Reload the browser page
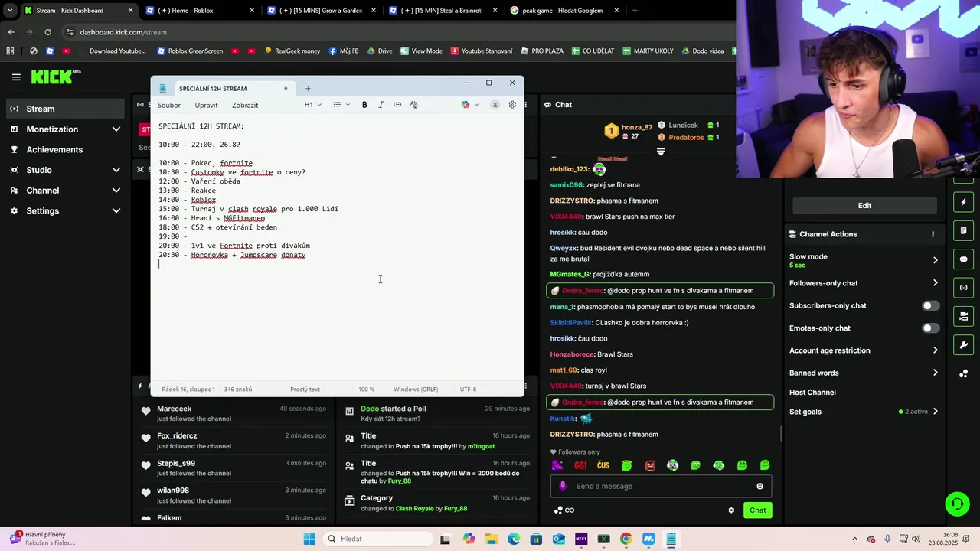The width and height of the screenshot is (980, 551). 47,32
